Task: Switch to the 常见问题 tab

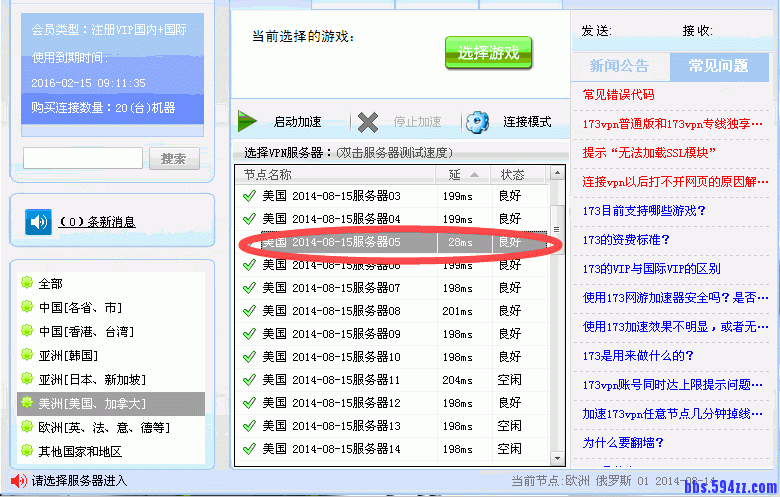Action: point(718,66)
